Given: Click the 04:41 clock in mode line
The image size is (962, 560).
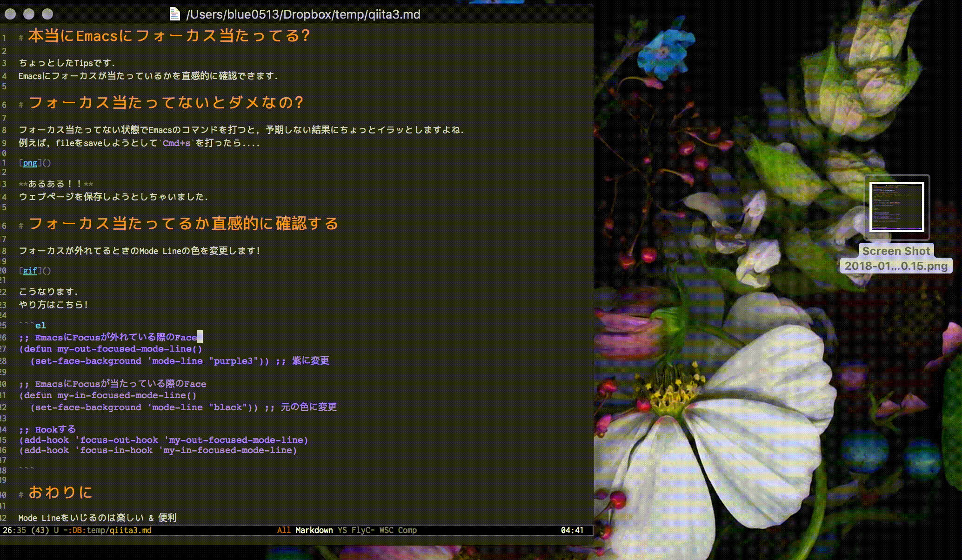Looking at the screenshot, I should (572, 530).
